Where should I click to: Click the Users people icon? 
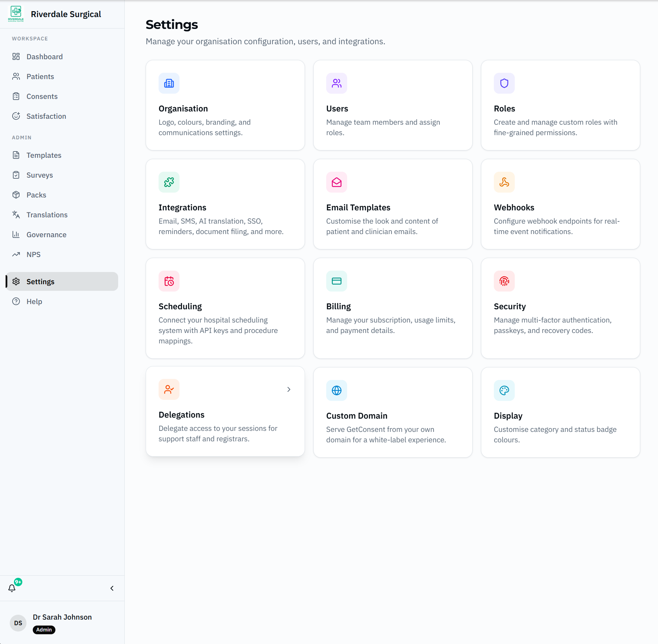point(336,83)
